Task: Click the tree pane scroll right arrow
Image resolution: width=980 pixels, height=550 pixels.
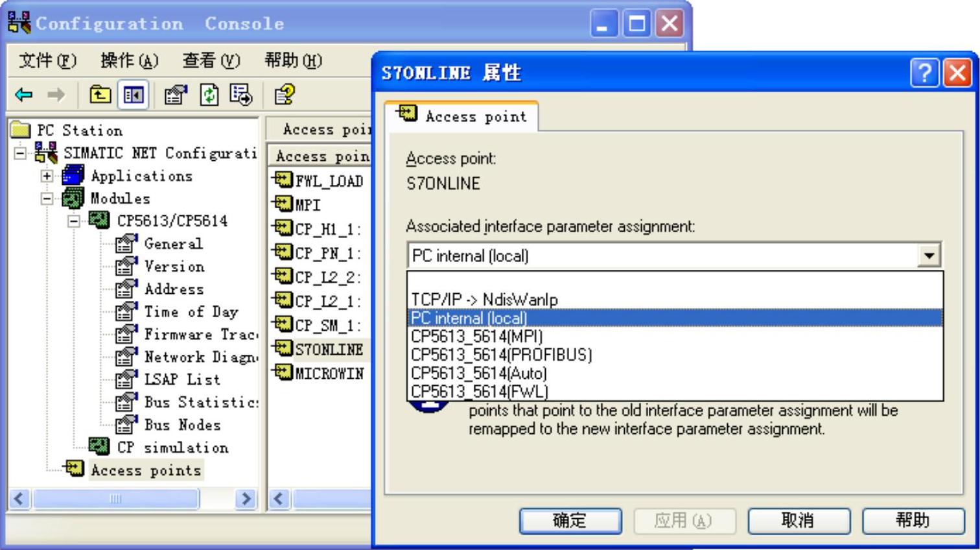Action: 246,499
